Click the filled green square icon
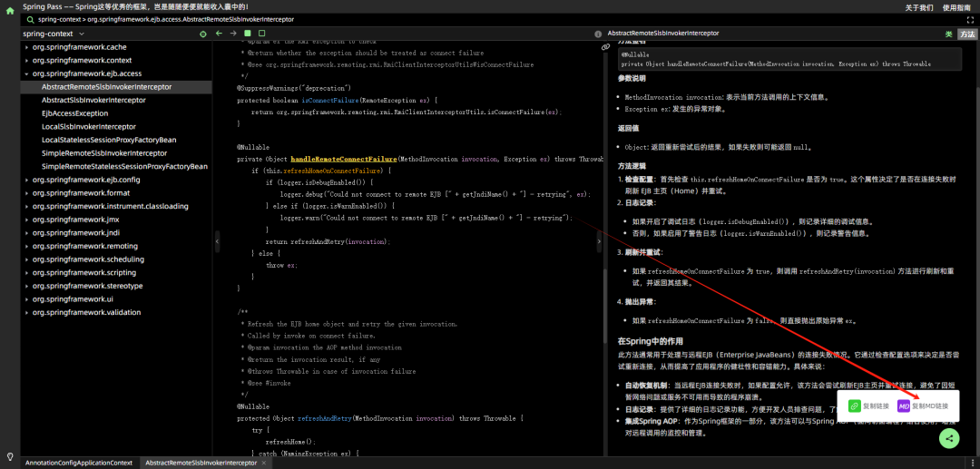Image resolution: width=980 pixels, height=469 pixels. click(248, 33)
